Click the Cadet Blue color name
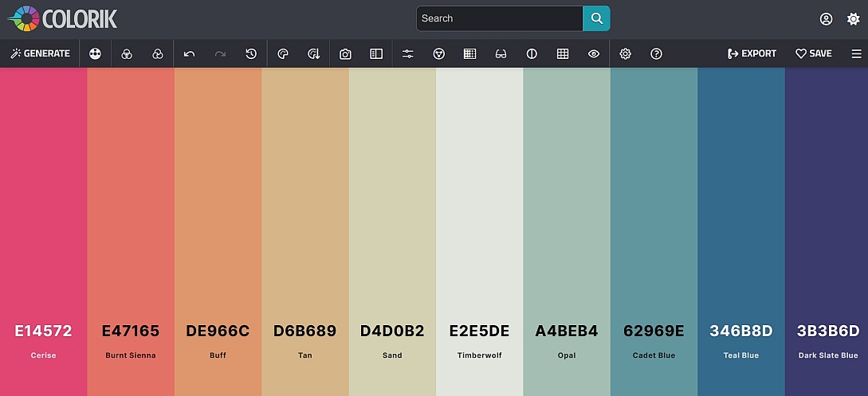Viewport: 868px width, 396px height. (x=654, y=355)
